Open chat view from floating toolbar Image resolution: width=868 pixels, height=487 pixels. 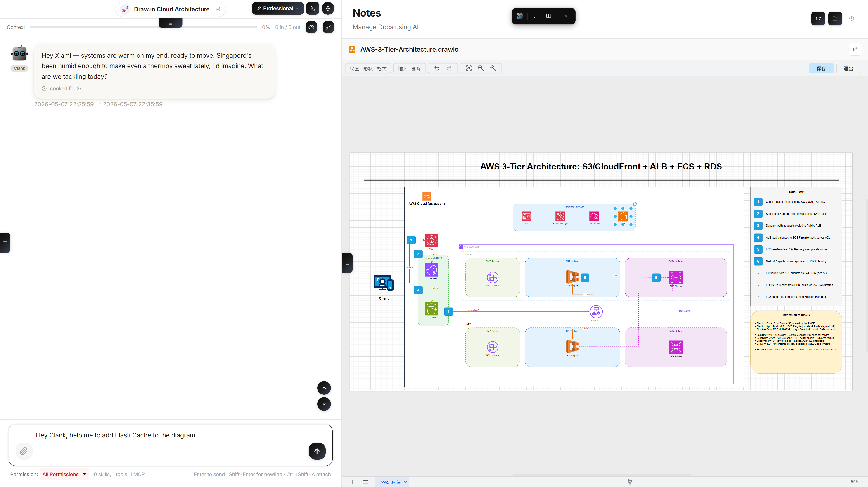[x=536, y=16]
